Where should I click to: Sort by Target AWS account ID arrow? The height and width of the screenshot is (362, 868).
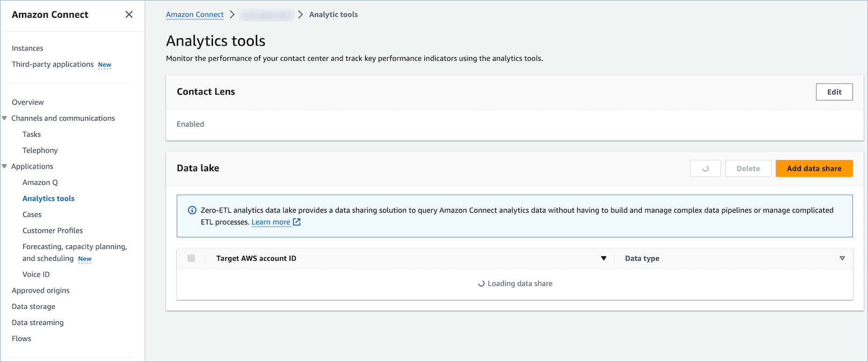pyautogui.click(x=603, y=258)
